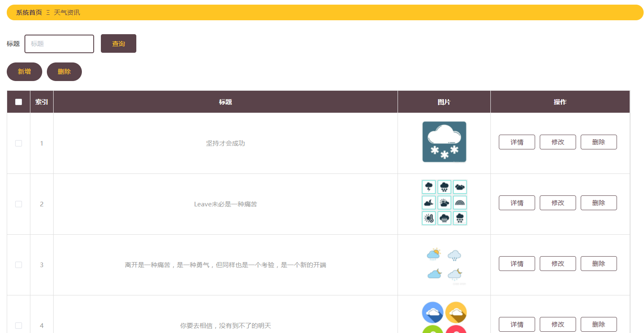Click the 系统首页 breadcrumb link
The image size is (644, 333).
point(29,13)
